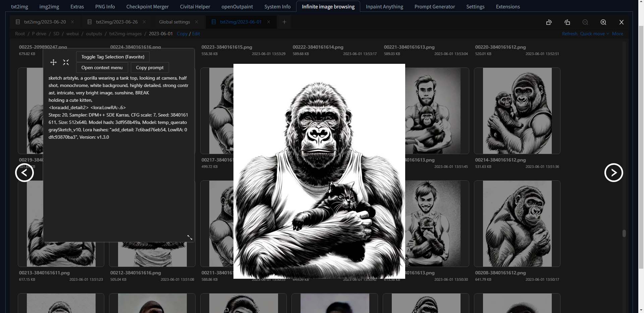This screenshot has height=313, width=644.
Task: Collapse the prompt info panel
Action: coord(66,62)
